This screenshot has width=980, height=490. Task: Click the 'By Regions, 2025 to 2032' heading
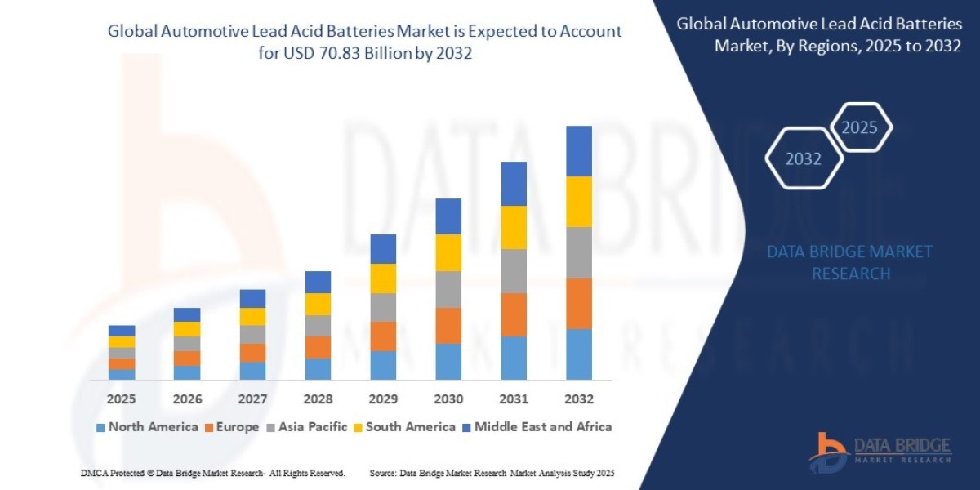(819, 35)
